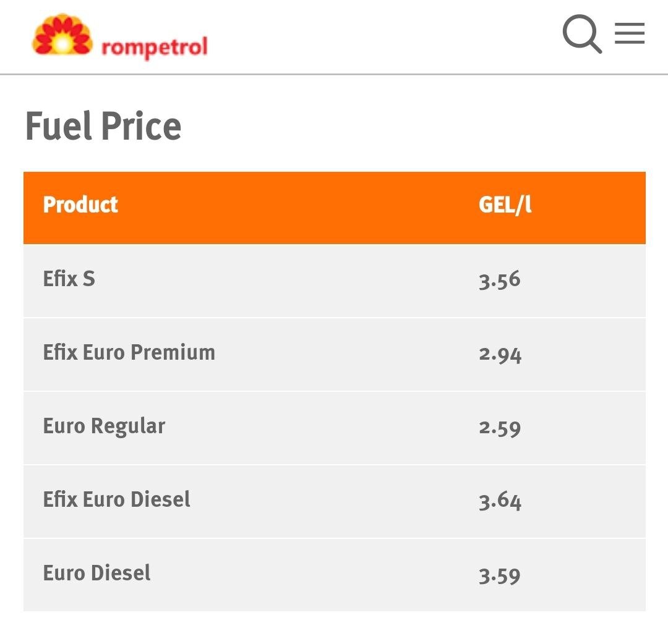The height and width of the screenshot is (644, 668).
Task: Click the Rompetrol flower logo
Action: tap(61, 35)
